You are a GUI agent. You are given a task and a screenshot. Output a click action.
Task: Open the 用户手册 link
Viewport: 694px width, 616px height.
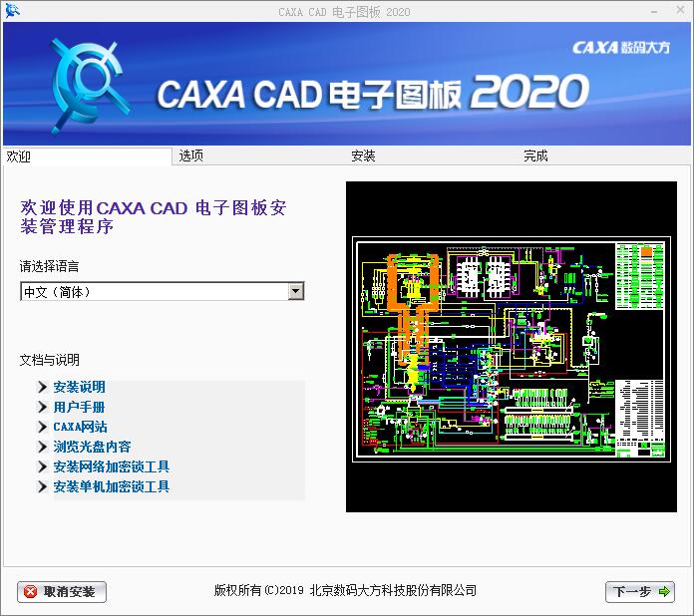[x=79, y=407]
